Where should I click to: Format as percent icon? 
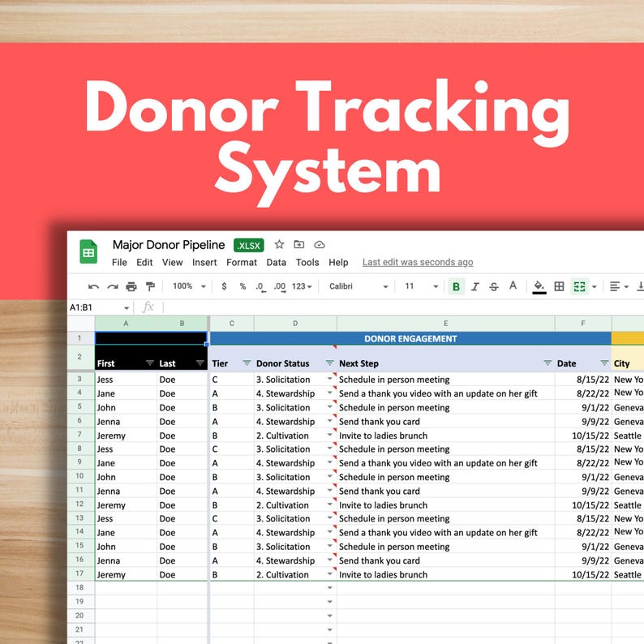tap(243, 286)
